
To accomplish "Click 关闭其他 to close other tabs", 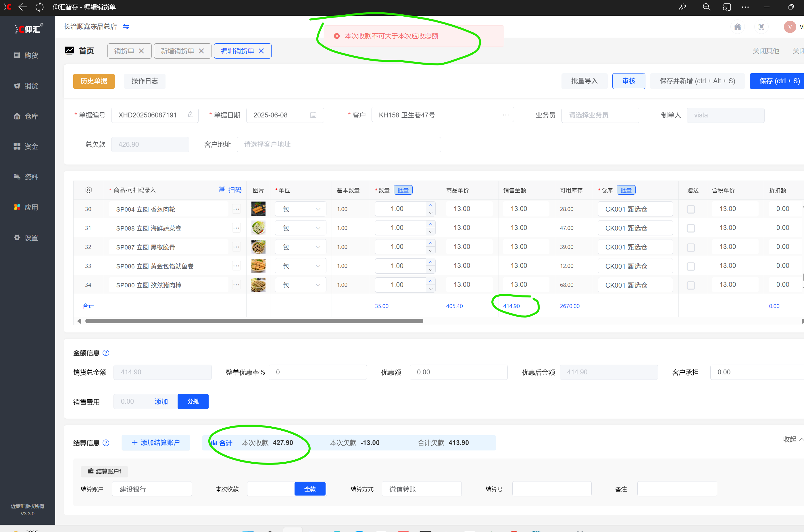I will [765, 51].
